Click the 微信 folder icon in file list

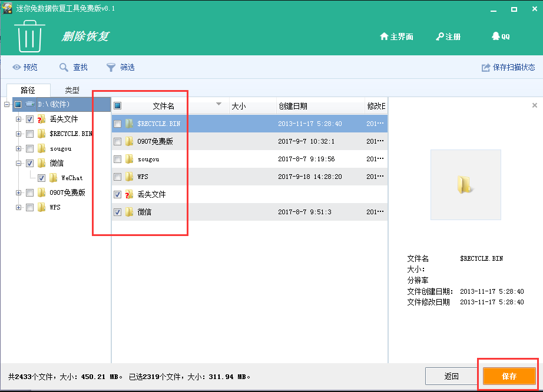coord(129,212)
